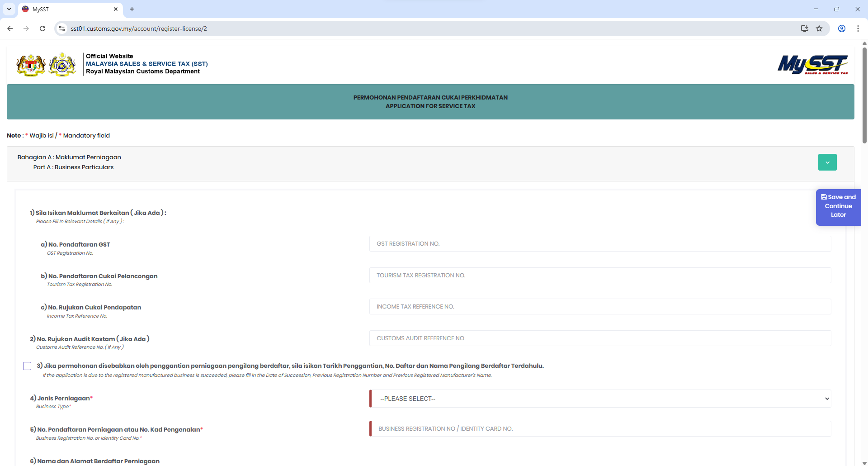
Task: View site information icon beside the URL
Action: [x=62, y=29]
